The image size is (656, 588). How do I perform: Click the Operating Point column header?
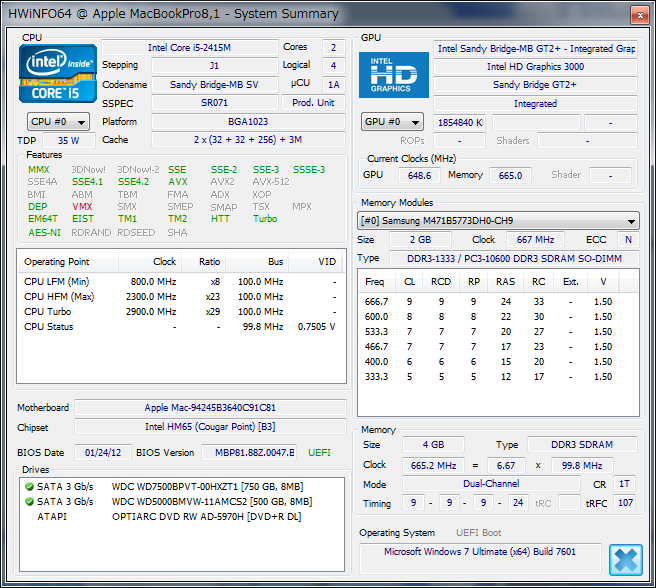coord(68,262)
